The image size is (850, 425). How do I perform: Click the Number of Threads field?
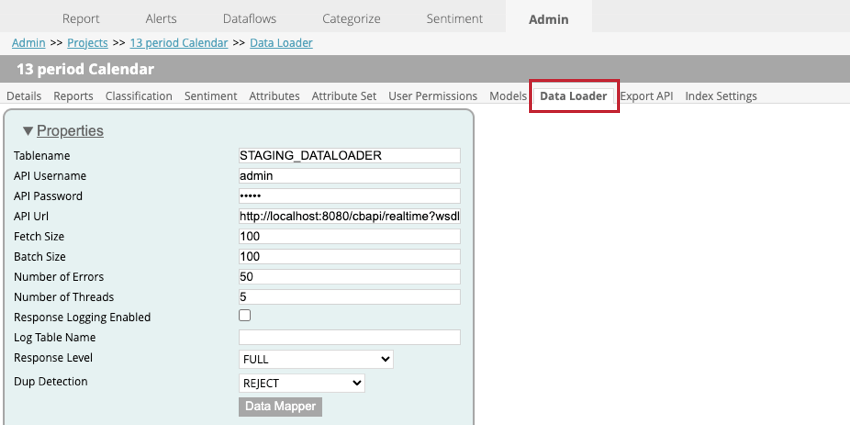(350, 297)
